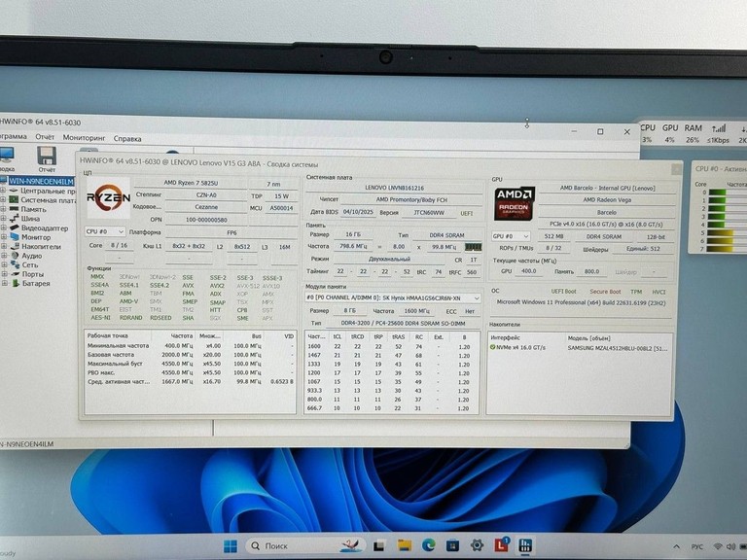Click the Порты tree icon
Screen dimensions: 747x560
coord(15,274)
